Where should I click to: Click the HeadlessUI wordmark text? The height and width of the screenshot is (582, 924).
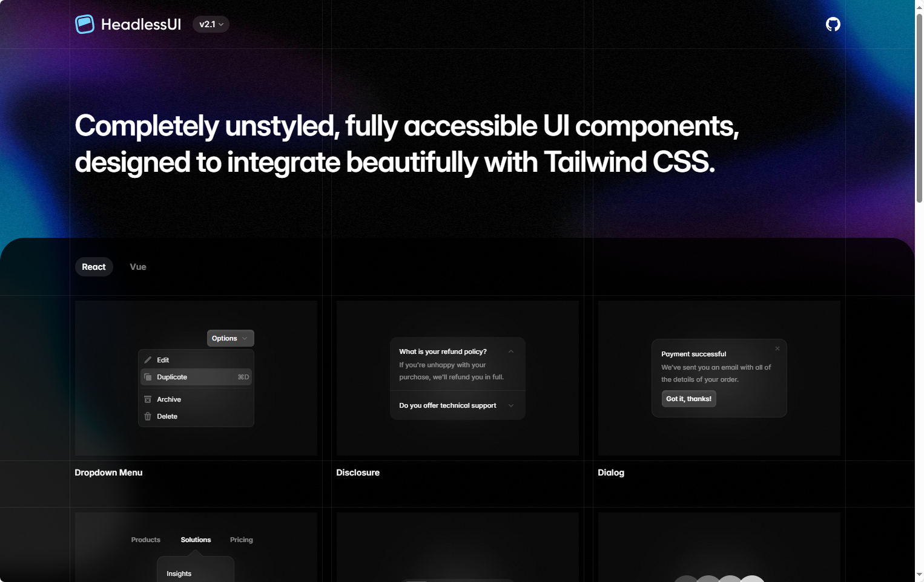[x=141, y=24]
